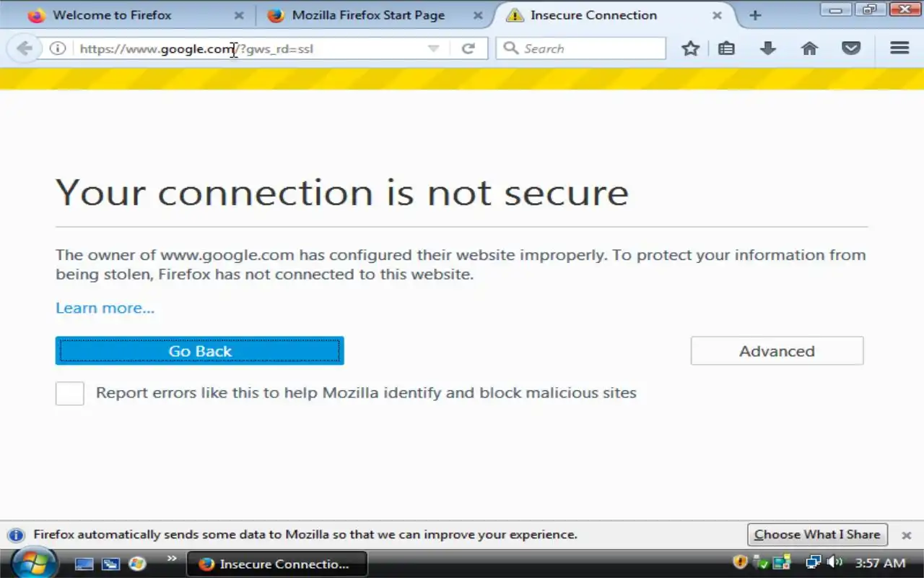Bookmark this page with the star icon
This screenshot has height=578, width=924.
click(691, 48)
